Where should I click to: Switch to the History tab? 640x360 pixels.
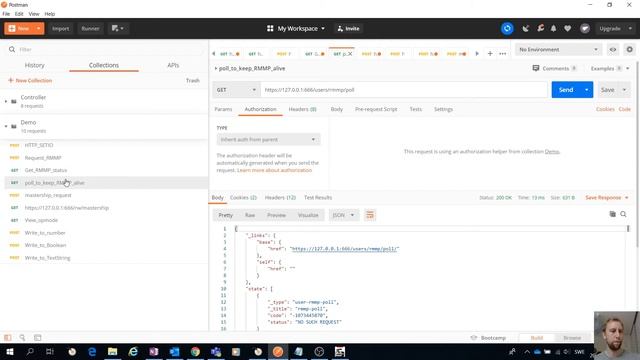point(35,65)
